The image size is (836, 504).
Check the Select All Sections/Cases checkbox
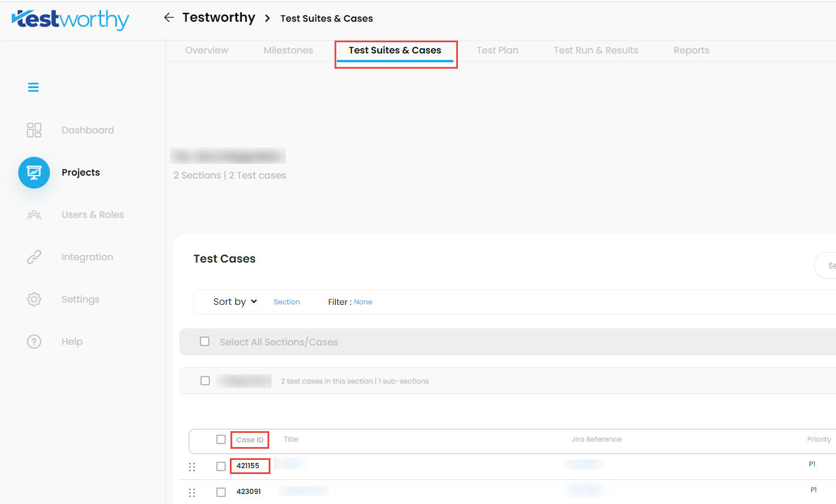[205, 341]
